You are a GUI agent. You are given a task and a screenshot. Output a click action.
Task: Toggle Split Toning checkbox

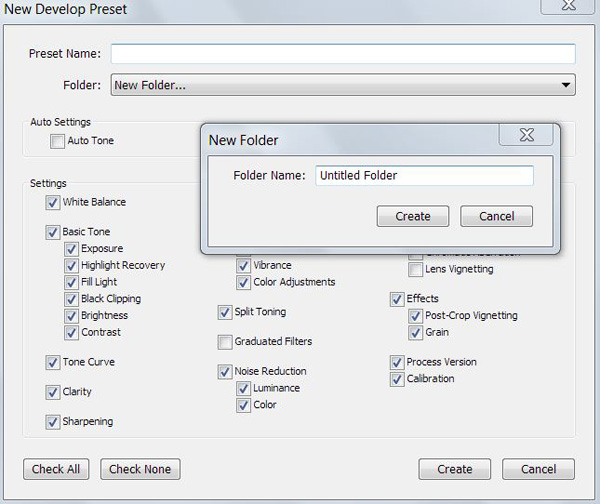point(225,312)
